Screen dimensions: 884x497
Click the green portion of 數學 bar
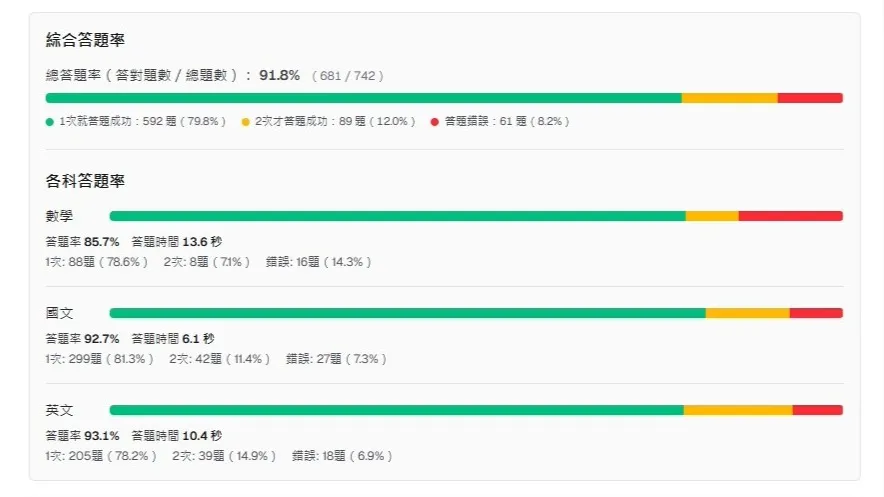(397, 216)
